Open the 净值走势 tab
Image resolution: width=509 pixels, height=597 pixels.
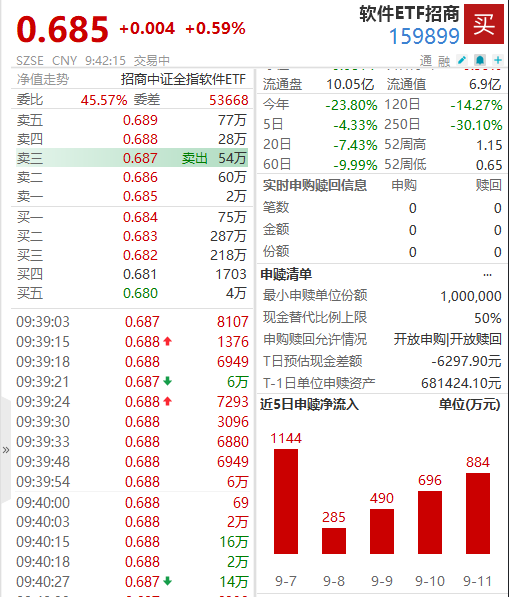point(43,79)
